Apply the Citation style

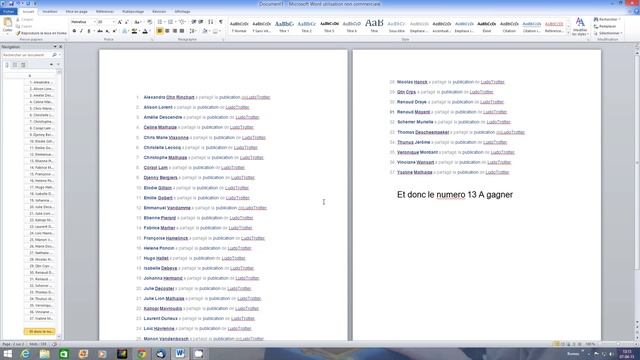tap(509, 27)
